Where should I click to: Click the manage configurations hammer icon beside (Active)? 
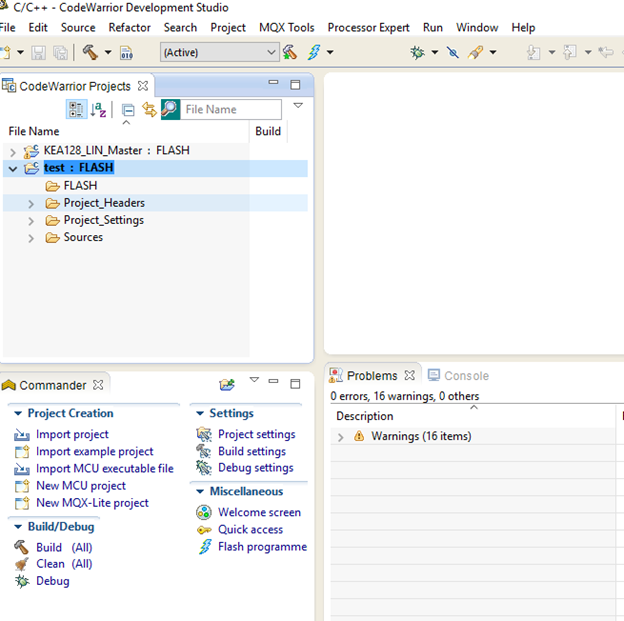[x=290, y=52]
